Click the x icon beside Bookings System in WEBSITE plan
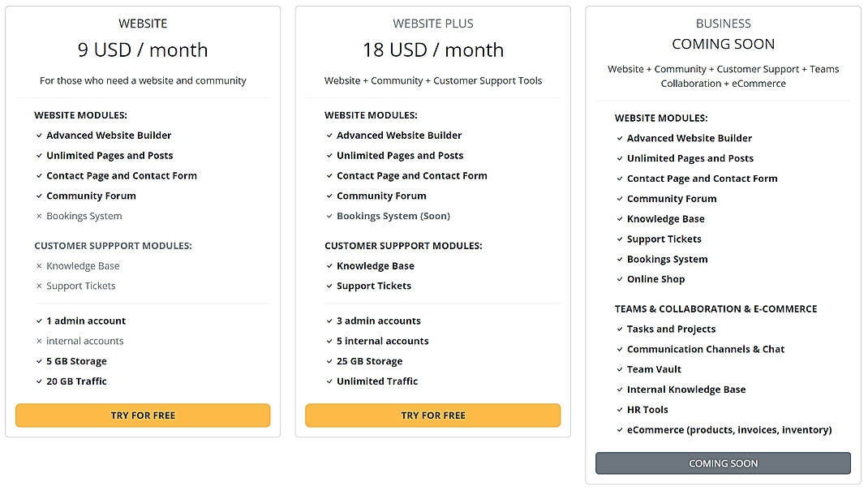Viewport: 868px width, 491px height. [38, 216]
